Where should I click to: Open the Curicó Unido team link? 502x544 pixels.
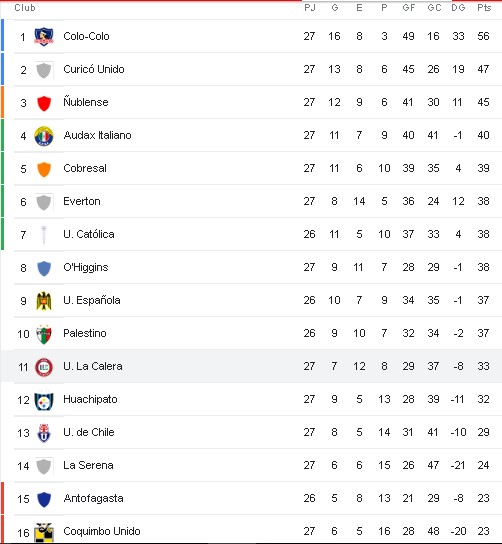tap(94, 69)
